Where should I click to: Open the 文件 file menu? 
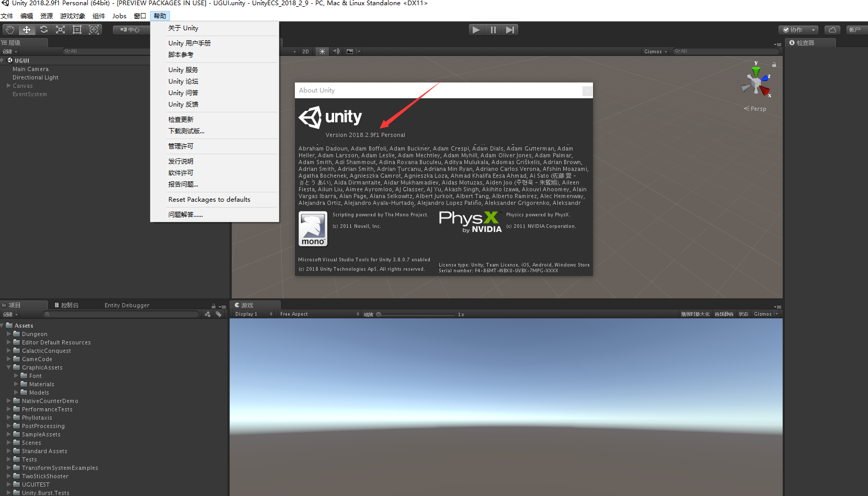click(x=7, y=16)
